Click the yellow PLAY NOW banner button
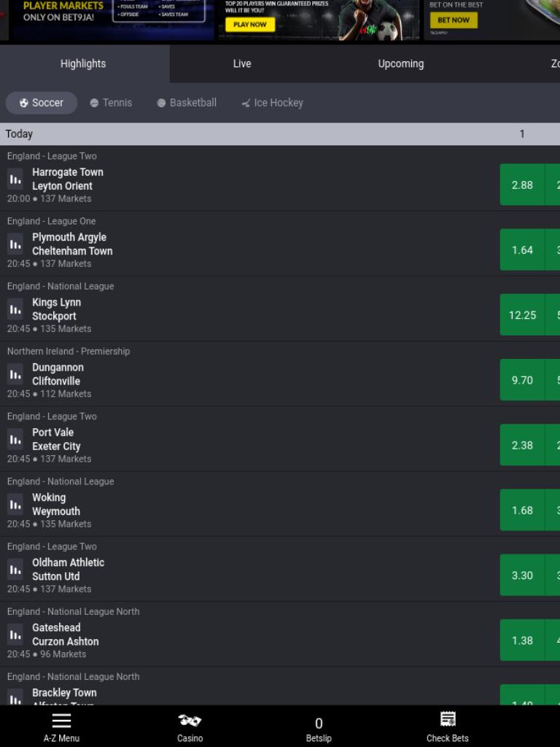Viewport: 560px width, 747px height. (x=250, y=24)
